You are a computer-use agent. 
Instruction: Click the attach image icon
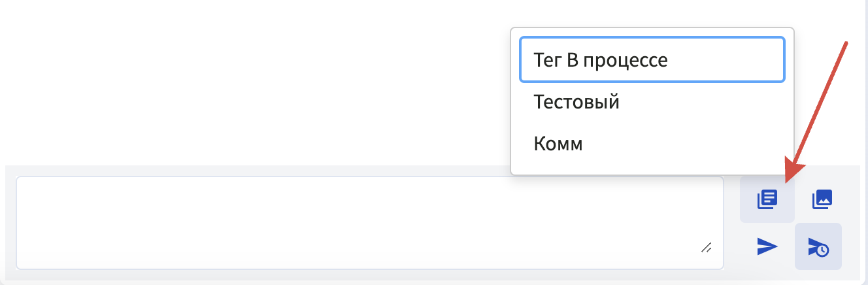click(822, 199)
